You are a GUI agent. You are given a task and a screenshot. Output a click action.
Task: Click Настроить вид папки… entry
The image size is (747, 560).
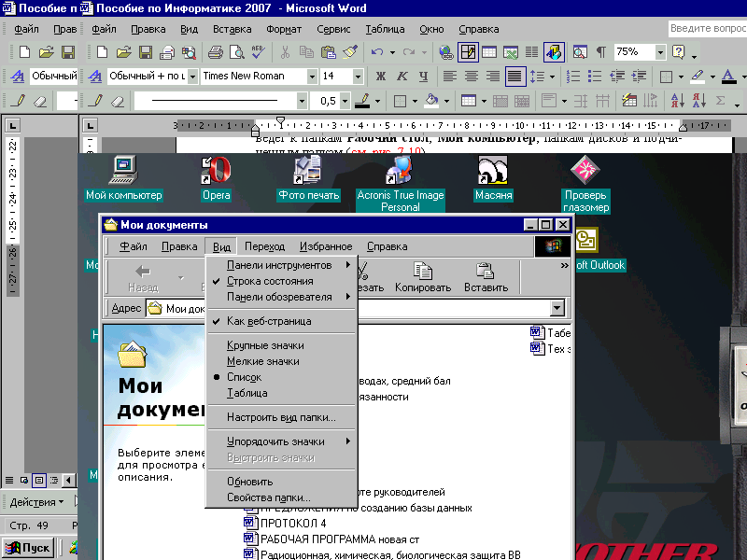point(281,417)
